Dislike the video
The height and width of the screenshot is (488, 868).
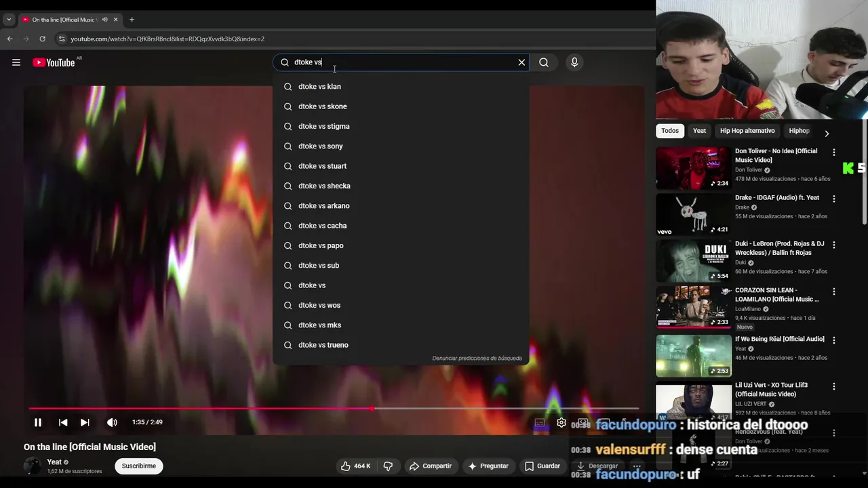click(389, 466)
